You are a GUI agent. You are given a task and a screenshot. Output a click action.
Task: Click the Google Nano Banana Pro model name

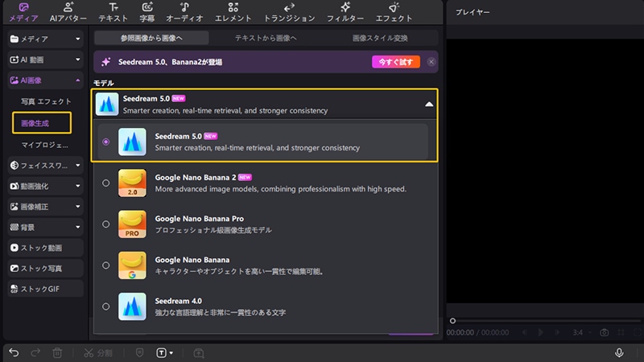(199, 219)
